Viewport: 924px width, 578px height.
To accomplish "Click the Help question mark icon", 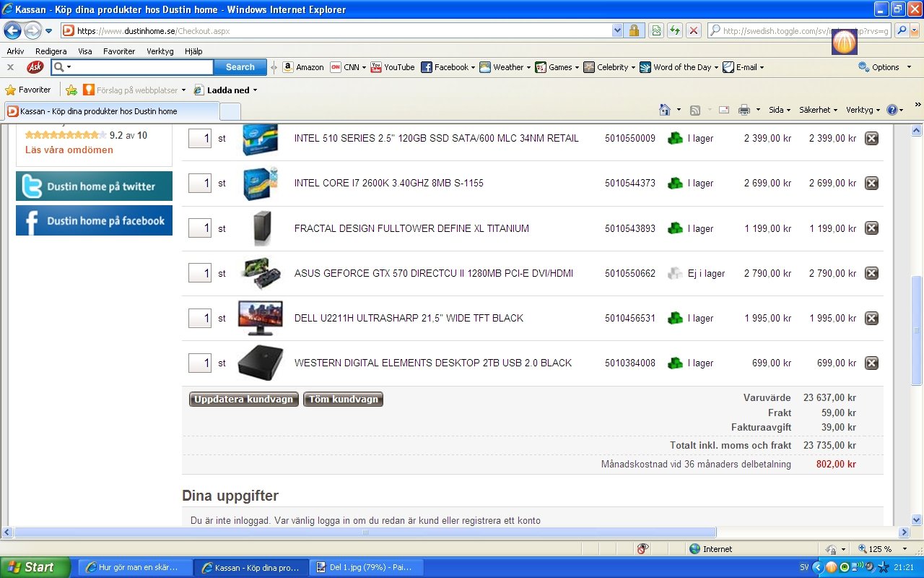I will [x=892, y=110].
